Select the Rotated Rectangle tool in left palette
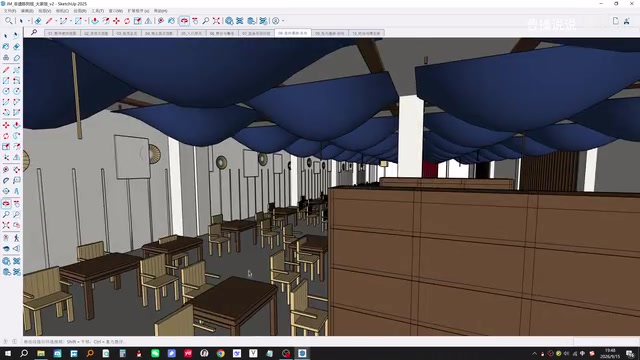640x360 pixels. pos(16,80)
